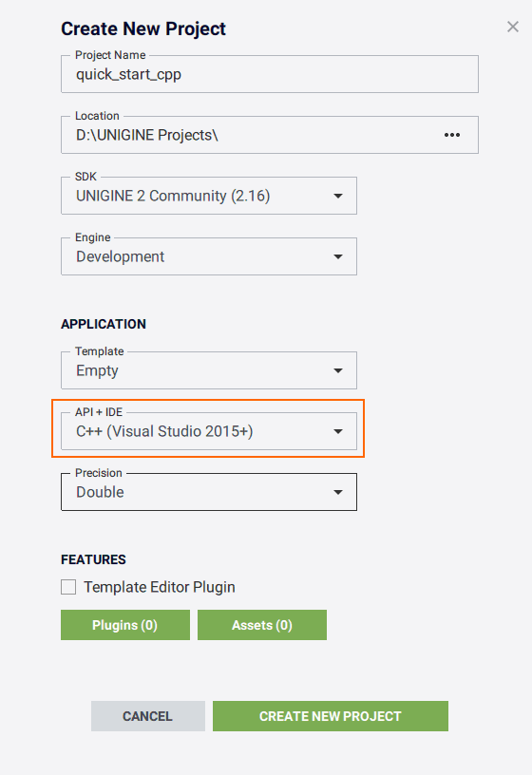Viewport: 532px width, 775px height.
Task: Click the Double precision value
Action: (100, 492)
